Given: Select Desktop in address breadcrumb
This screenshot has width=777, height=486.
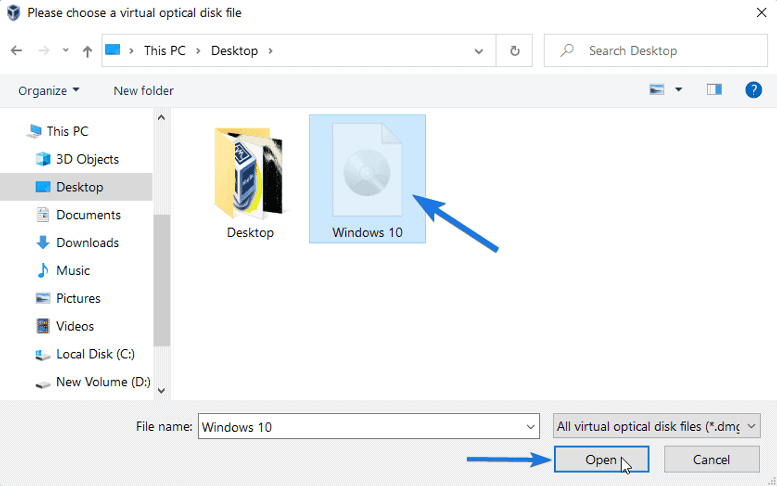Looking at the screenshot, I should 234,51.
